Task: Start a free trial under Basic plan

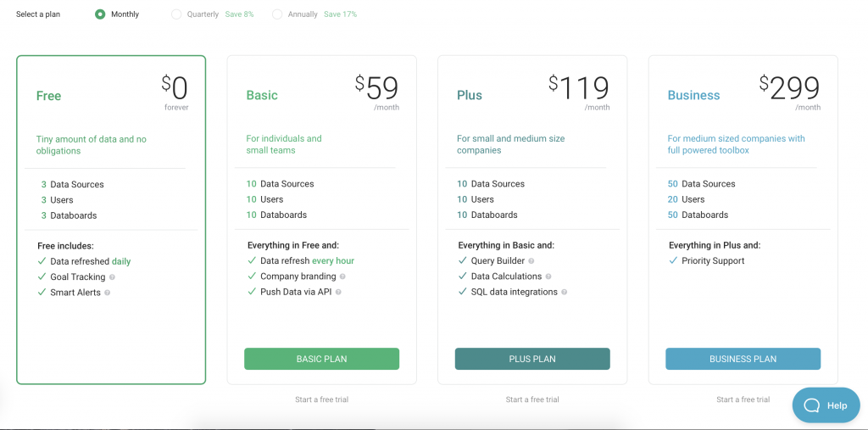Action: tap(321, 399)
